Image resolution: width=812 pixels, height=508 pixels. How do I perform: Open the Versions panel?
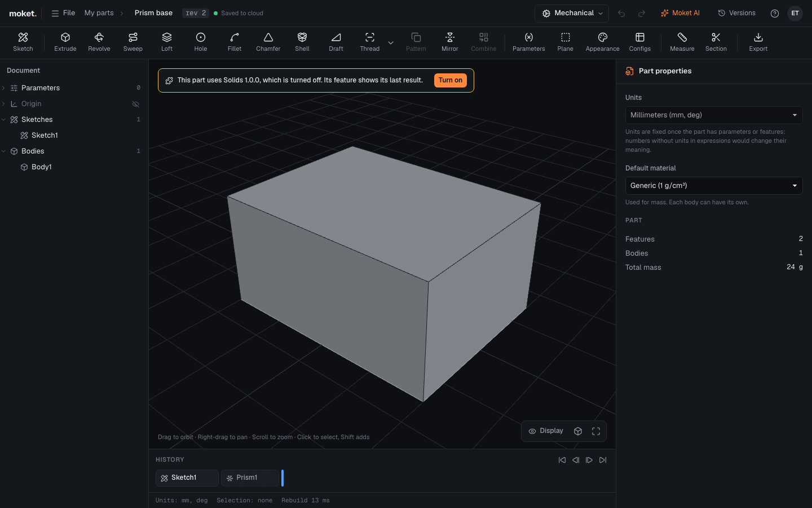[x=736, y=13]
